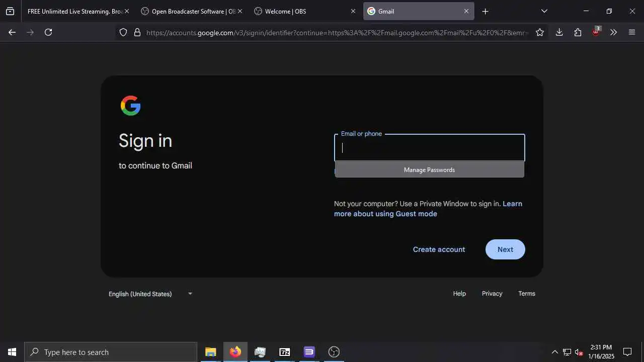The width and height of the screenshot is (644, 362).
Task: Open the Windows Start menu
Action: (12, 352)
